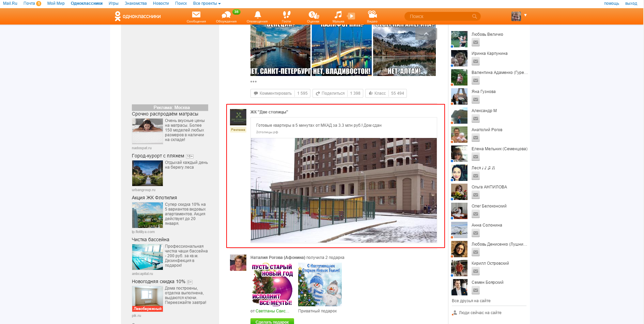The height and width of the screenshot is (324, 644).
Task: Click the Поделиться share button
Action: [330, 93]
